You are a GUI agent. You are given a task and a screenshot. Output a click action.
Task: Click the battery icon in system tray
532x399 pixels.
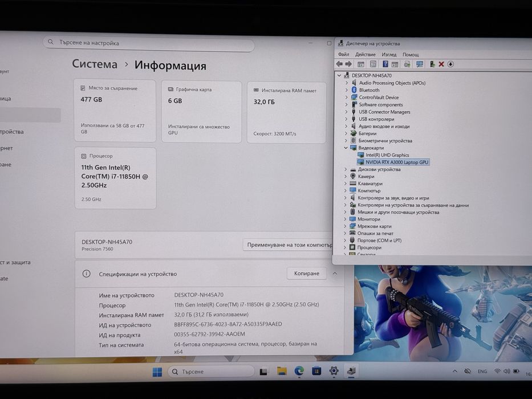coord(516,371)
